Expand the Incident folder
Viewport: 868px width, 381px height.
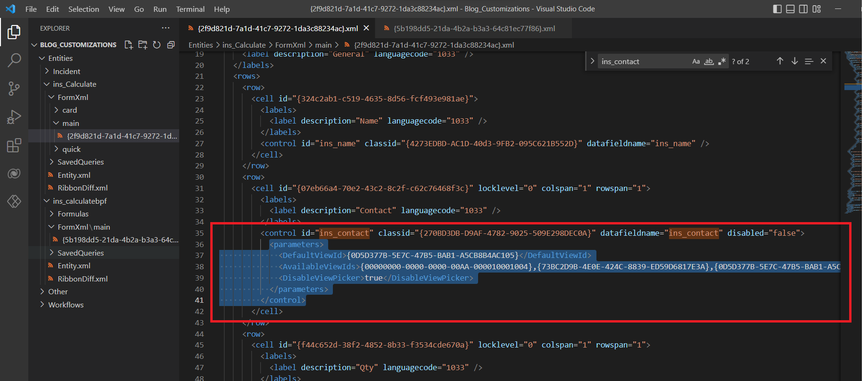[x=47, y=71]
